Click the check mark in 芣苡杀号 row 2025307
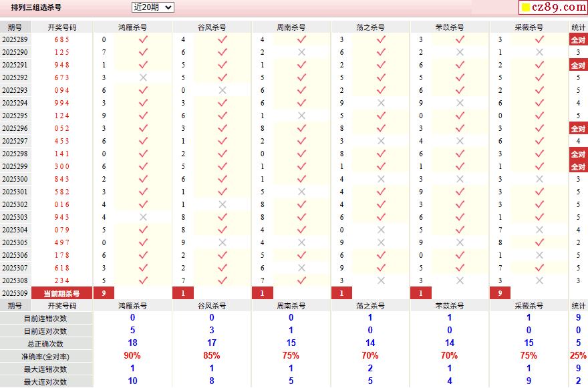The height and width of the screenshot is (388, 588). (x=460, y=268)
